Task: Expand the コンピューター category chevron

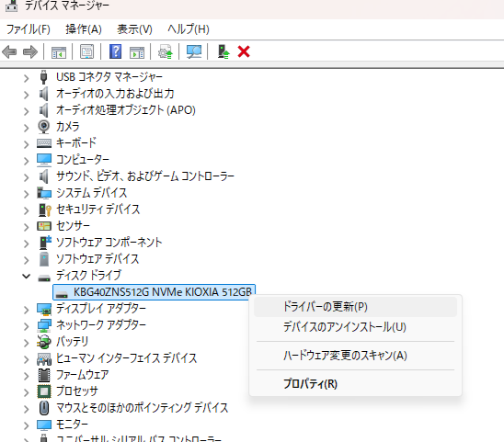Action: point(27,161)
